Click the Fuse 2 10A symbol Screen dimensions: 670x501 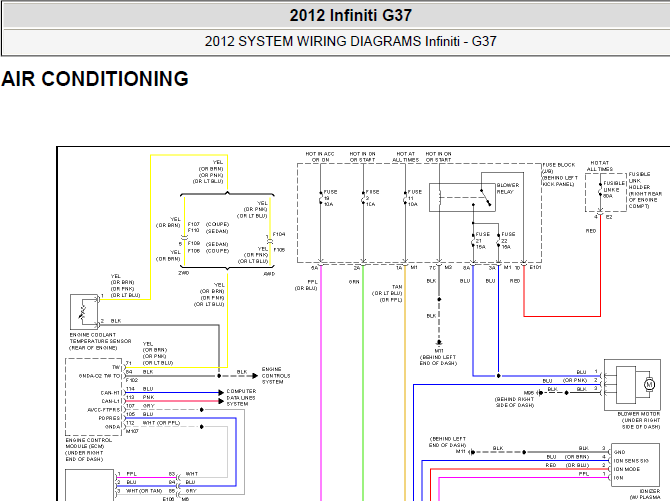point(363,198)
